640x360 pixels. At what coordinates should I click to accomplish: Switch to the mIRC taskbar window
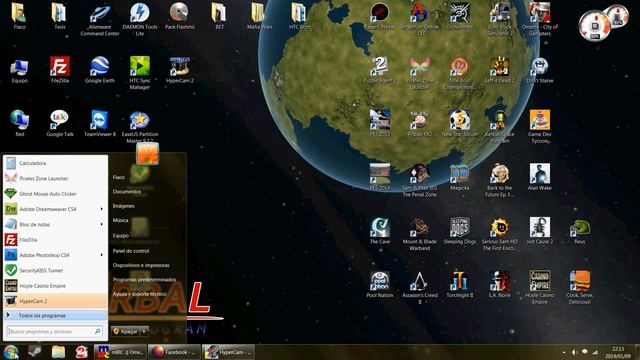[x=120, y=352]
